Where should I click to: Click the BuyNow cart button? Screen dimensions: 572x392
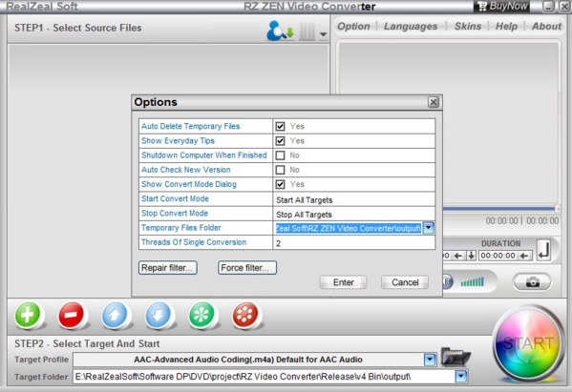(x=502, y=6)
